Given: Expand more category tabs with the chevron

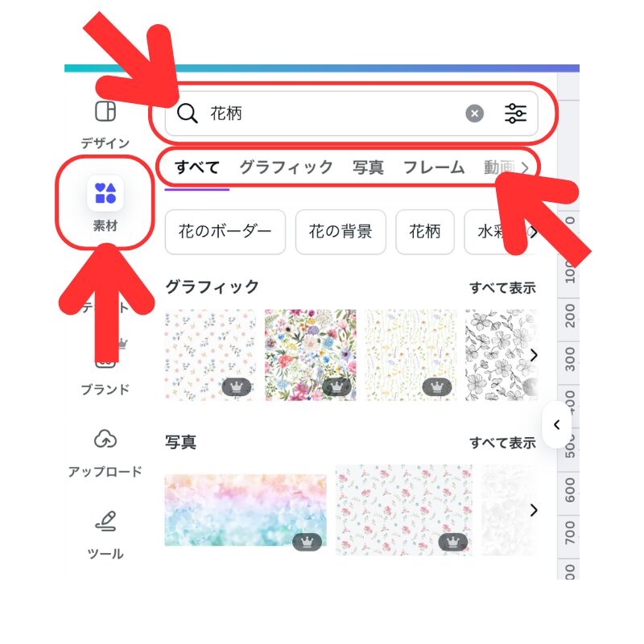Looking at the screenshot, I should 525,167.
